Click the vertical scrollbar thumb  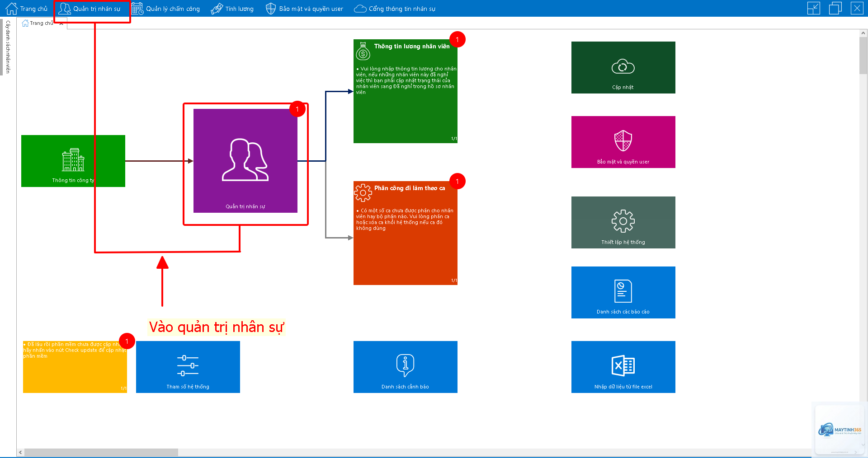coord(863,55)
